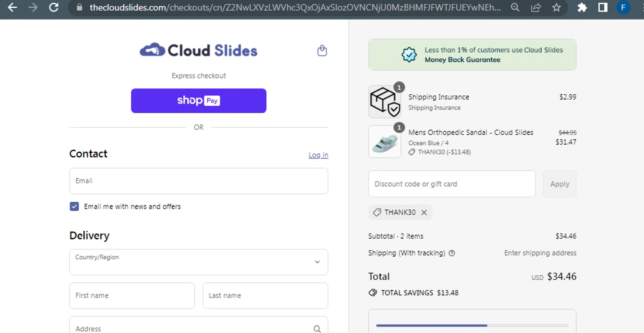Open the zoom magnifier in address bar

coord(515,7)
